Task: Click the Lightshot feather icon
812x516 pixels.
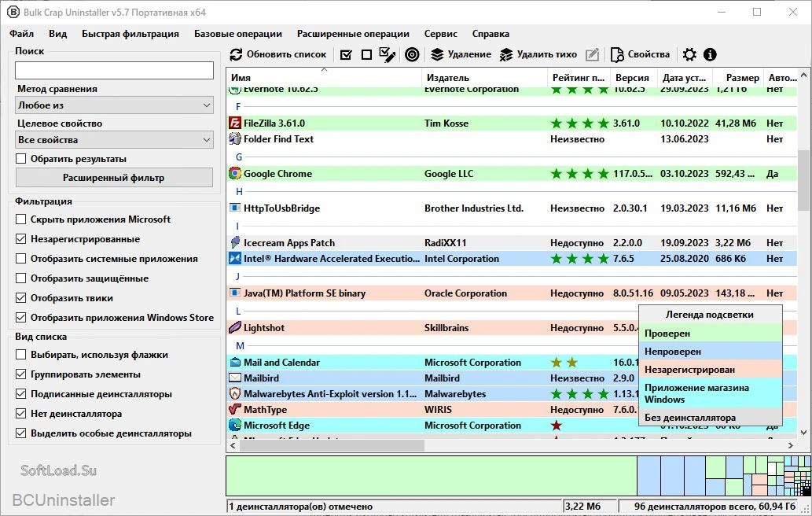Action: pyautogui.click(x=235, y=327)
